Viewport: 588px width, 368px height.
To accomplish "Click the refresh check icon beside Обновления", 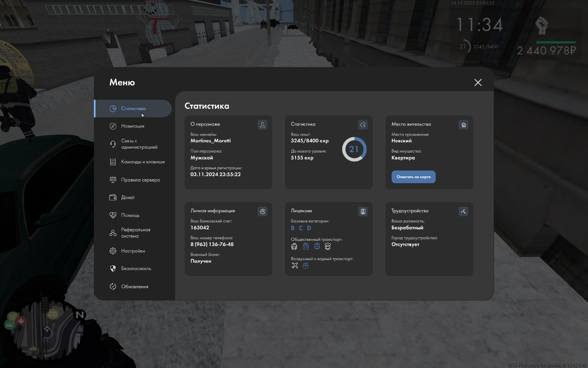I will tap(113, 287).
